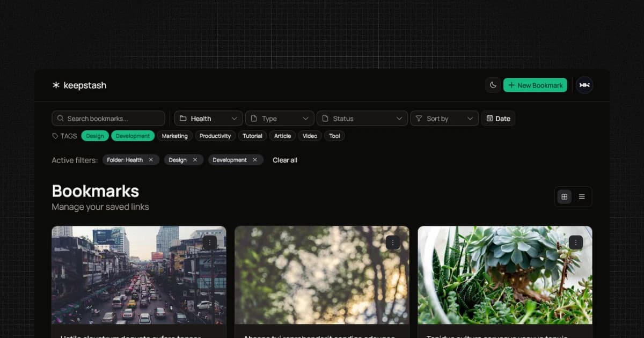Expand the Sort by dropdown
The height and width of the screenshot is (338, 644).
click(444, 119)
